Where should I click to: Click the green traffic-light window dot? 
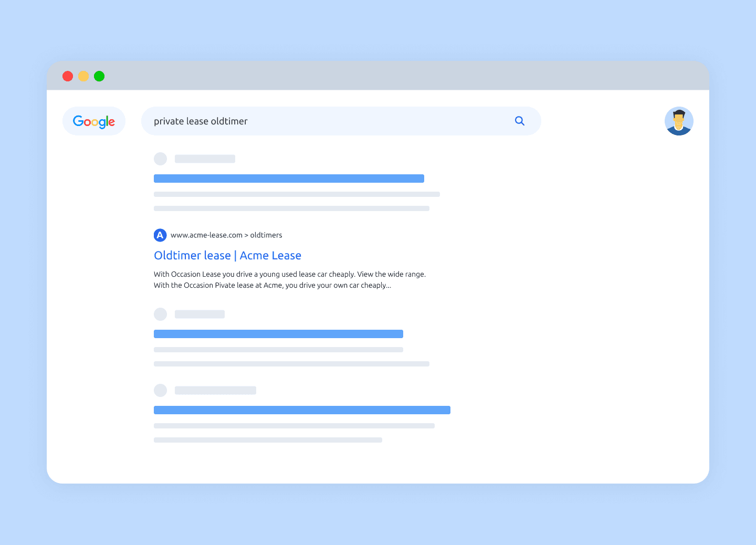tap(99, 76)
